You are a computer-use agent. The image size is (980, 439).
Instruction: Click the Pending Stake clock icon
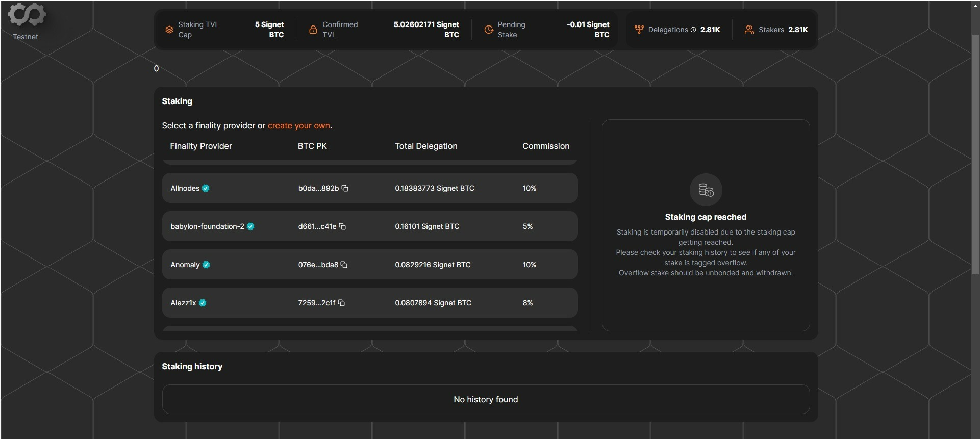[x=489, y=30]
